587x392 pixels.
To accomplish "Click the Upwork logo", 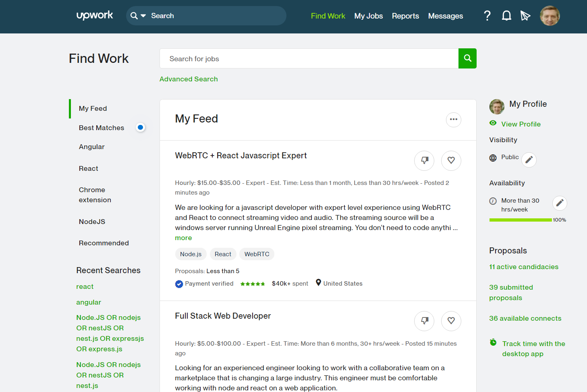I will [95, 15].
